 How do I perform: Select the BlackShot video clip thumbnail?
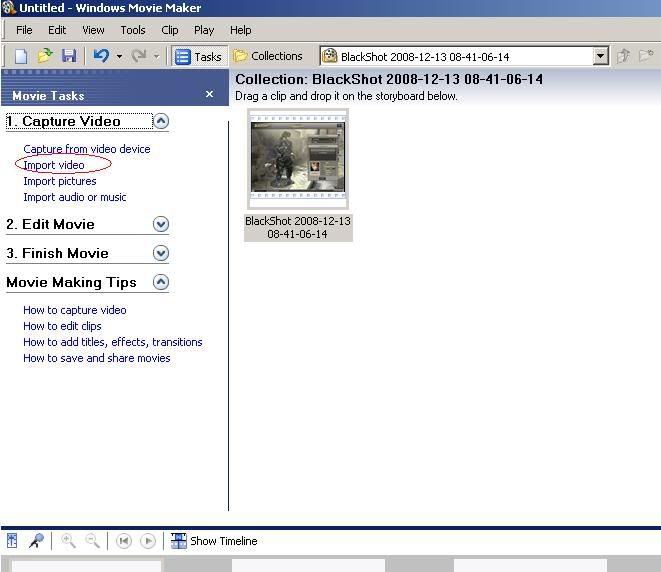(298, 159)
